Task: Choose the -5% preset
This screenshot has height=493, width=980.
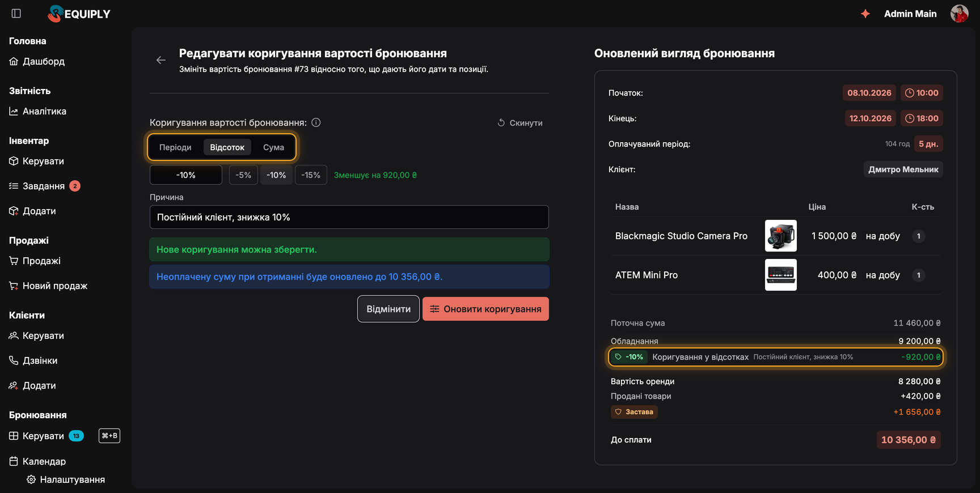Action: coord(243,175)
